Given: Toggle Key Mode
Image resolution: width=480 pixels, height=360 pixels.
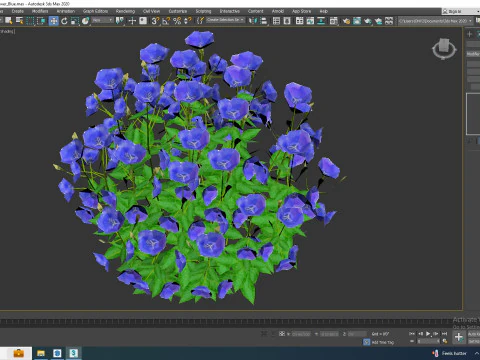Looking at the screenshot, I should [x=412, y=341].
